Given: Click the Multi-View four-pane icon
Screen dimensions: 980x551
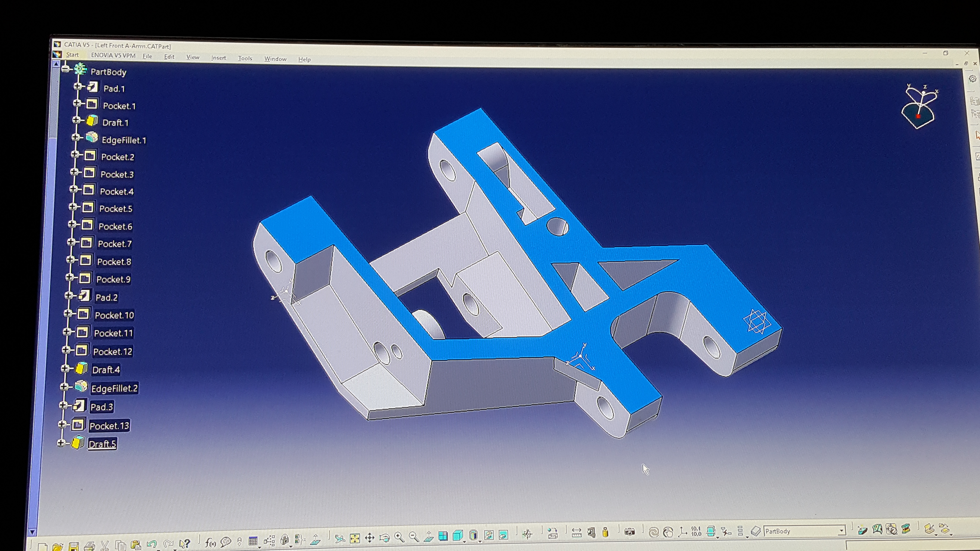Looking at the screenshot, I should click(443, 536).
